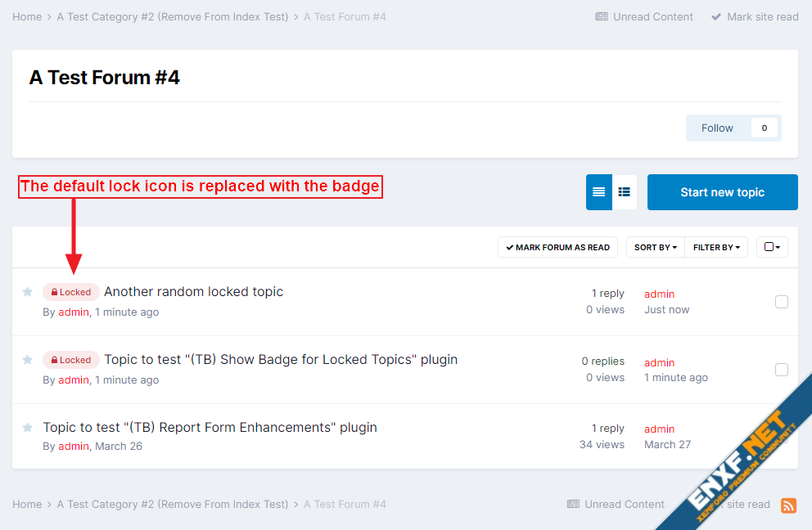Viewport: 812px width, 530px height.
Task: Click the star beside the Show Badge plugin topic
Action: click(28, 360)
